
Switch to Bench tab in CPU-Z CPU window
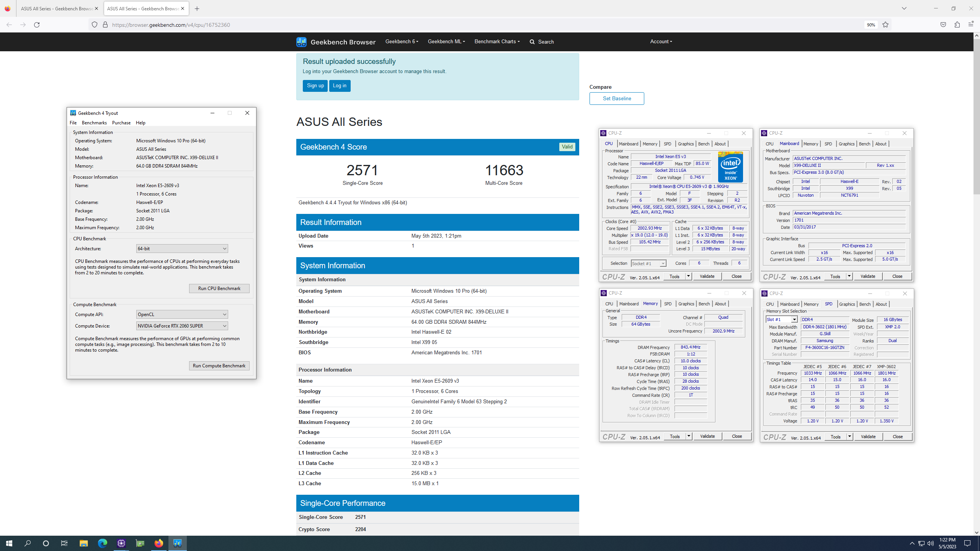point(704,144)
